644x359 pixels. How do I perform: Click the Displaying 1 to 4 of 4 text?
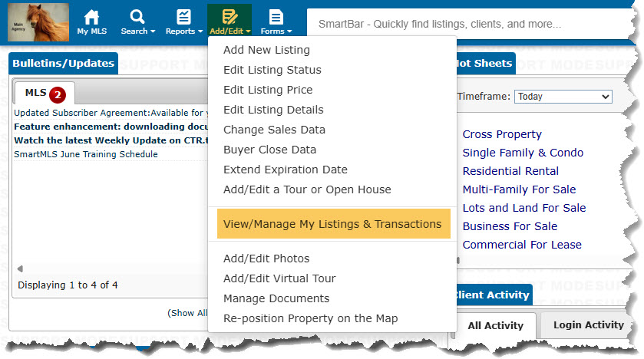tap(68, 285)
